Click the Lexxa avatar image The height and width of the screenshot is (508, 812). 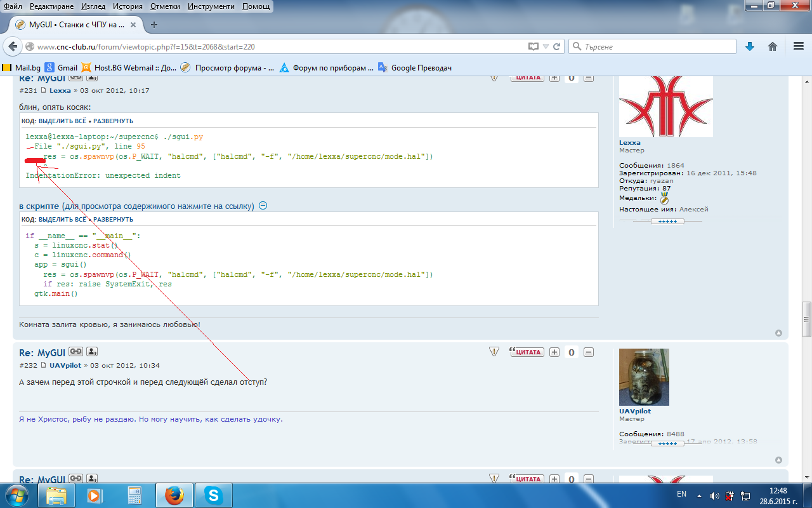click(666, 106)
